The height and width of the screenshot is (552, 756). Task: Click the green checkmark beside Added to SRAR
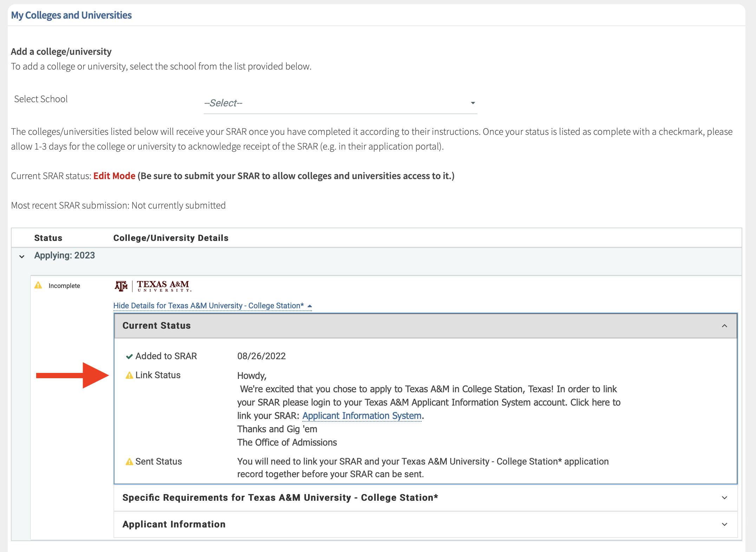(x=129, y=356)
